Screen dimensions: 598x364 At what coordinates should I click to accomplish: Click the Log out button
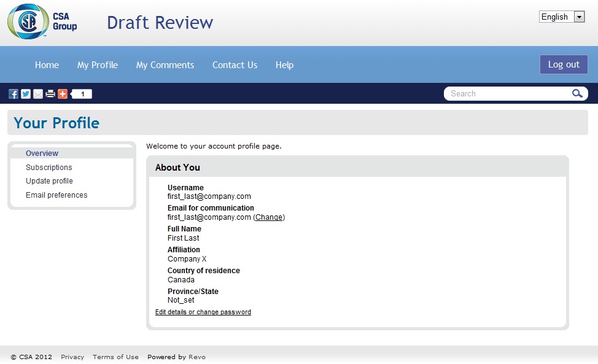click(x=564, y=64)
